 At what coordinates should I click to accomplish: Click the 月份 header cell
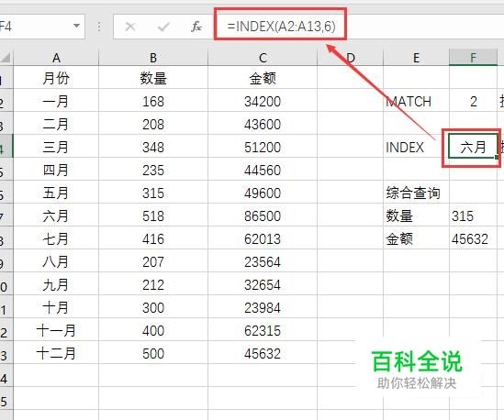click(56, 78)
